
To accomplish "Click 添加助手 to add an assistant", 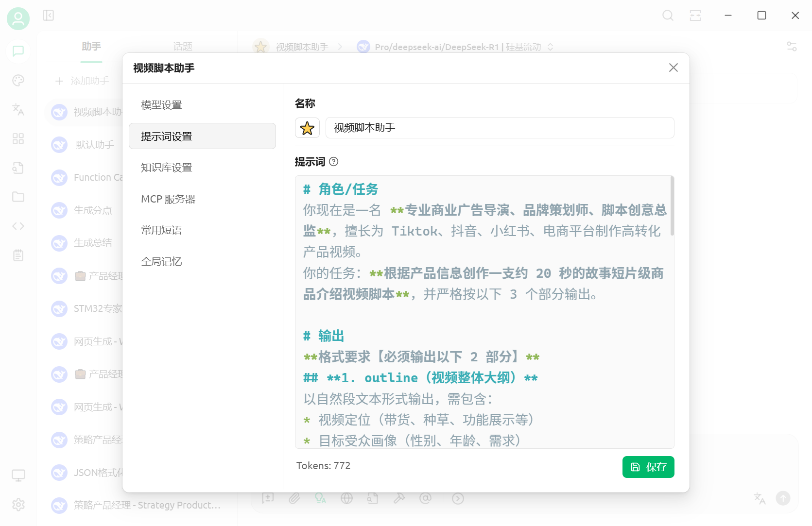I will click(x=82, y=81).
